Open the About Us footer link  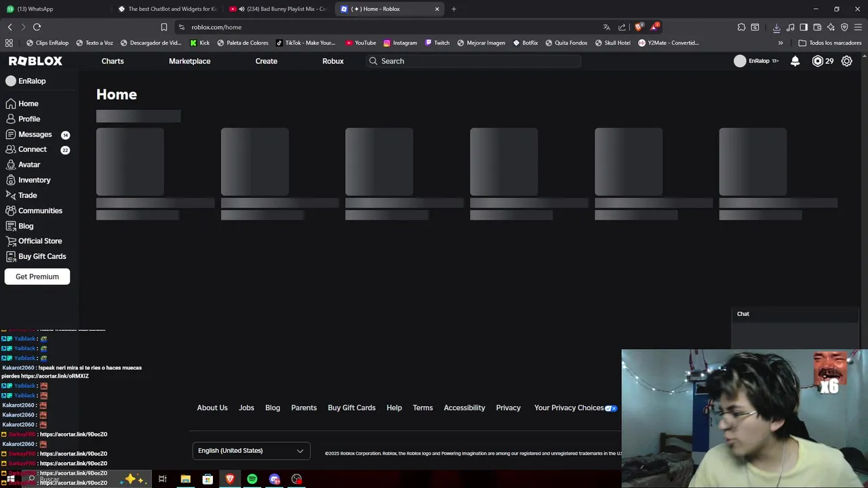coord(212,408)
